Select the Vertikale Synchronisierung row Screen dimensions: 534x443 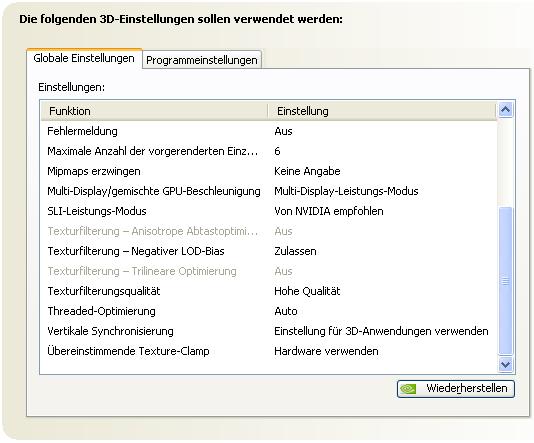[x=269, y=331]
